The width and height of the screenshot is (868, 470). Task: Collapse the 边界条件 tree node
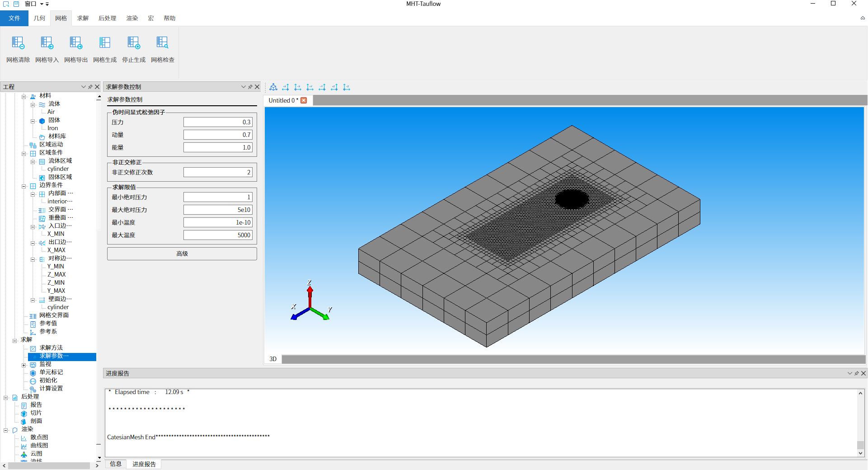(x=24, y=186)
